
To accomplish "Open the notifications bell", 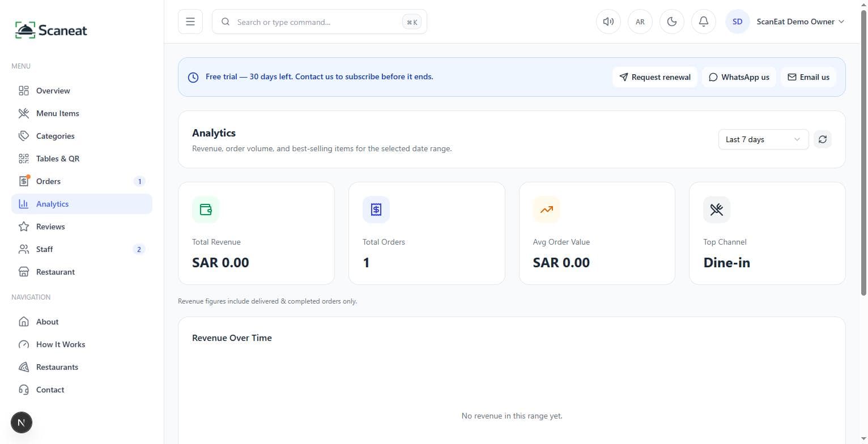I will (x=704, y=22).
